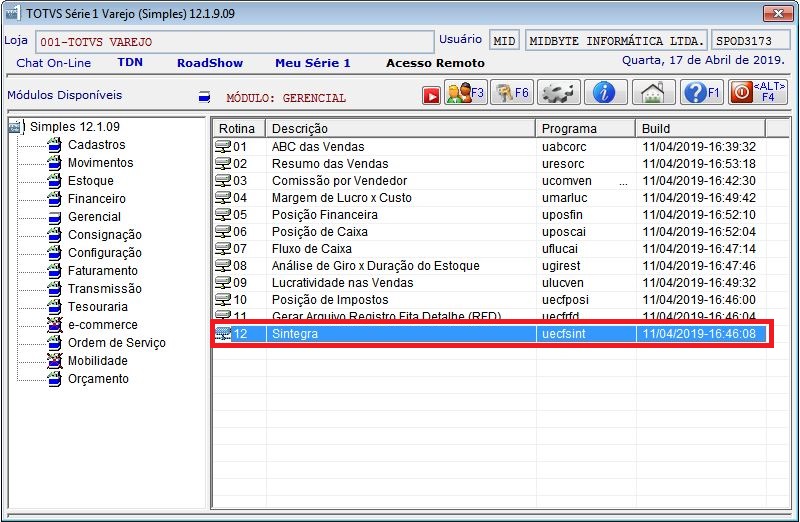Viewport: 800px width, 522px height.
Task: Click the Financeiro module icon
Action: point(55,198)
